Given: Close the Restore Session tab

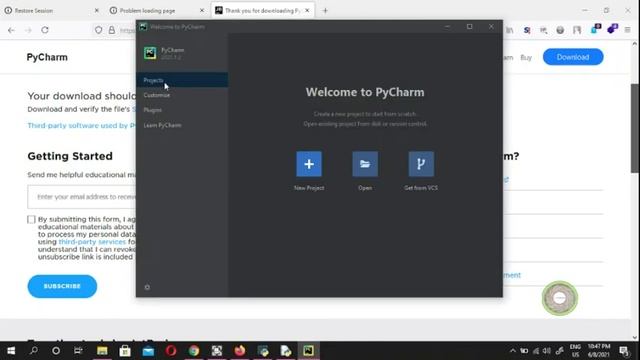Looking at the screenshot, I should coord(97,11).
